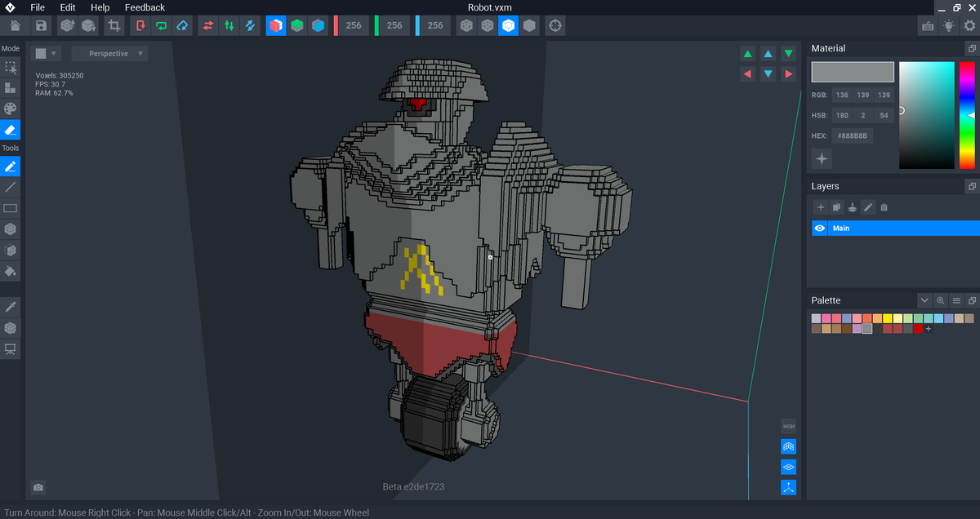Edit the red X dimension field 256

coord(354,25)
